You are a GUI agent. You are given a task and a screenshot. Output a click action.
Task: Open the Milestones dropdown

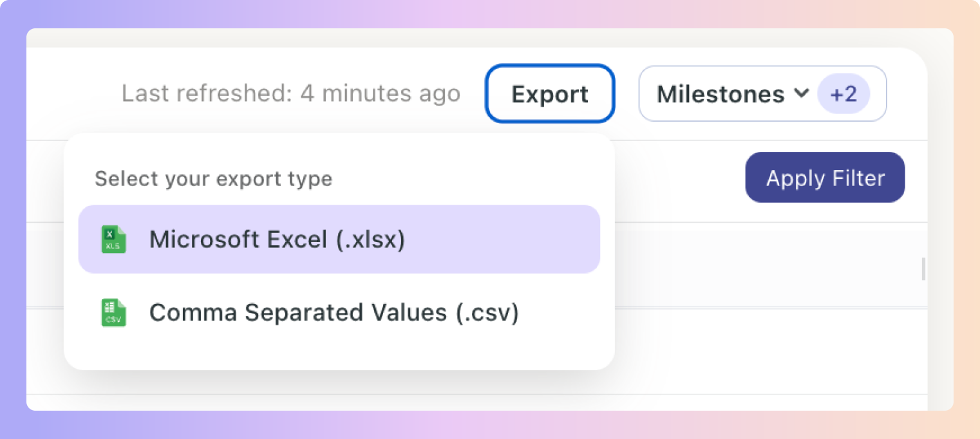[x=762, y=94]
